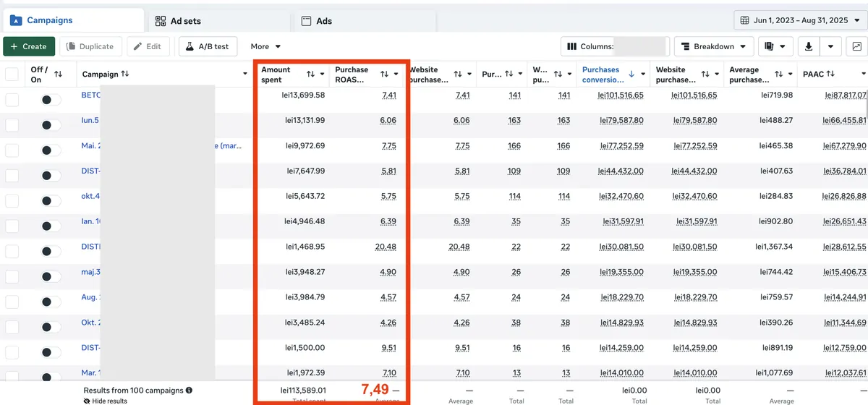Toggle the BETC campaign switch
The width and height of the screenshot is (868, 405).
pos(51,100)
